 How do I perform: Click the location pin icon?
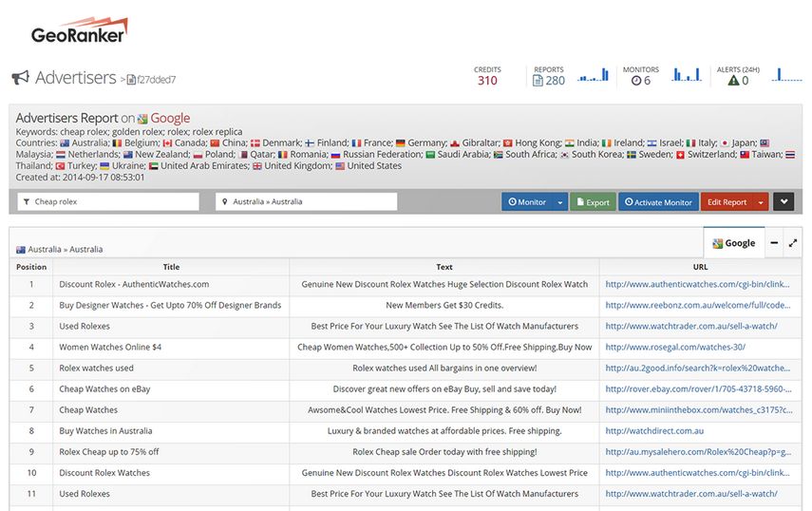click(x=225, y=202)
